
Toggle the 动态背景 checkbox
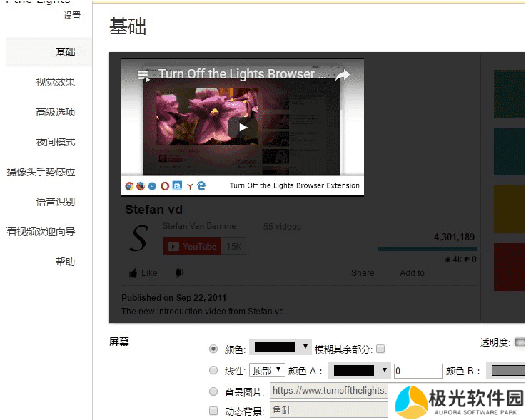point(213,411)
